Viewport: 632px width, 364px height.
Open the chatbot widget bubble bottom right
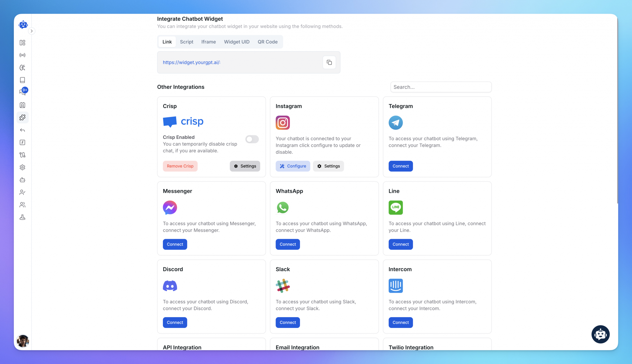point(600,334)
